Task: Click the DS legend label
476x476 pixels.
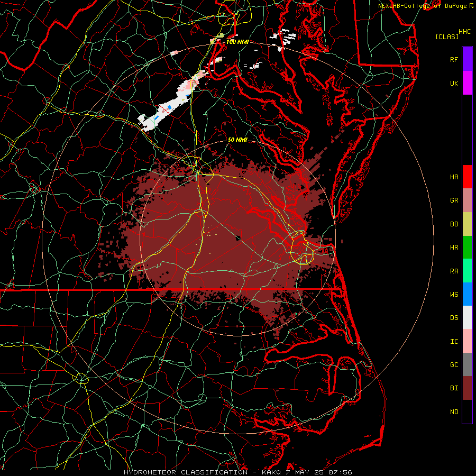Action: coord(454,318)
